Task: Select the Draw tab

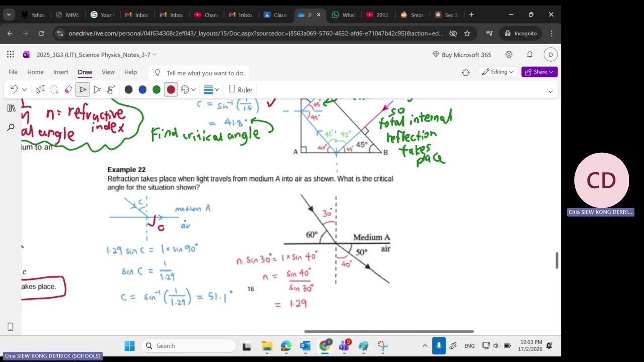Action: point(85,72)
